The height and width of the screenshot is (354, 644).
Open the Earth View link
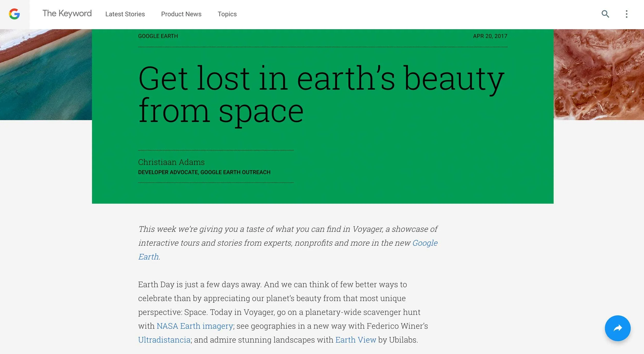(x=355, y=340)
